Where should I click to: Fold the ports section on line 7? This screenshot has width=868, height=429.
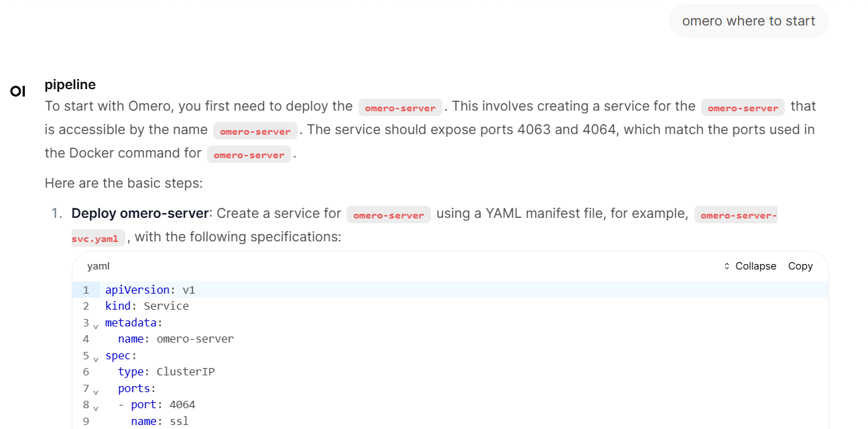(x=96, y=391)
